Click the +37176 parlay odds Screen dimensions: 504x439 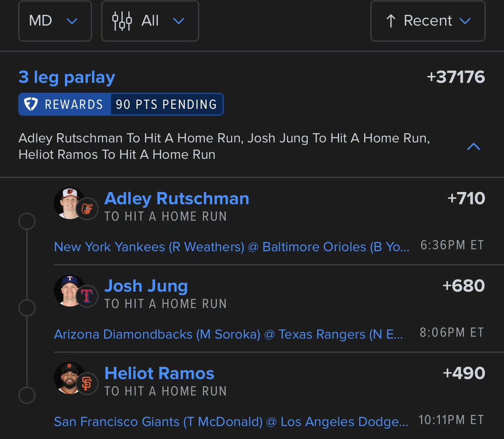tap(456, 77)
